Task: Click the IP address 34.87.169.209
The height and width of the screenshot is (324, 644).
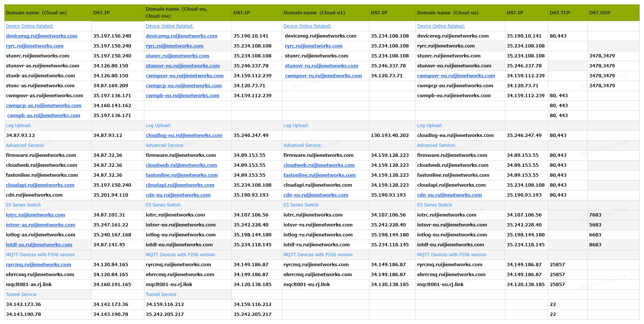Action: tap(111, 86)
